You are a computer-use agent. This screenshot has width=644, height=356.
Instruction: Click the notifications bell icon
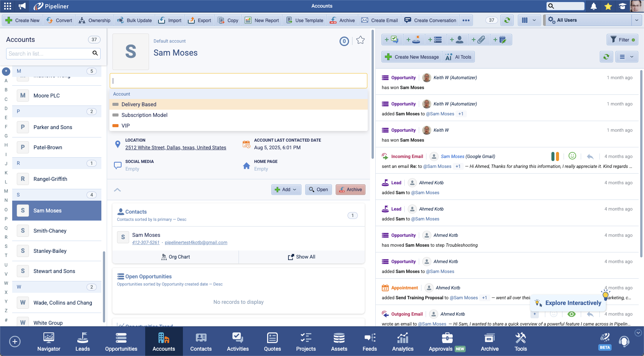click(594, 6)
